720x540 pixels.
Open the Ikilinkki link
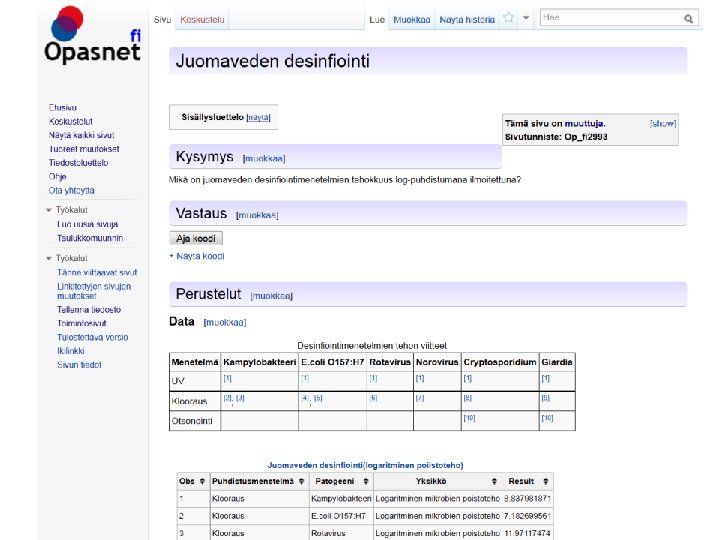coord(70,351)
